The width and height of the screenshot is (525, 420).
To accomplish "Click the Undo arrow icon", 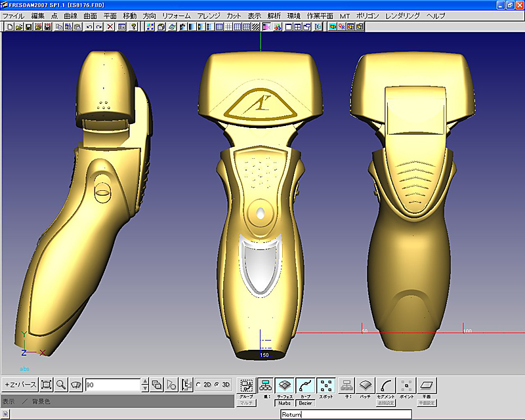I will pos(89,27).
